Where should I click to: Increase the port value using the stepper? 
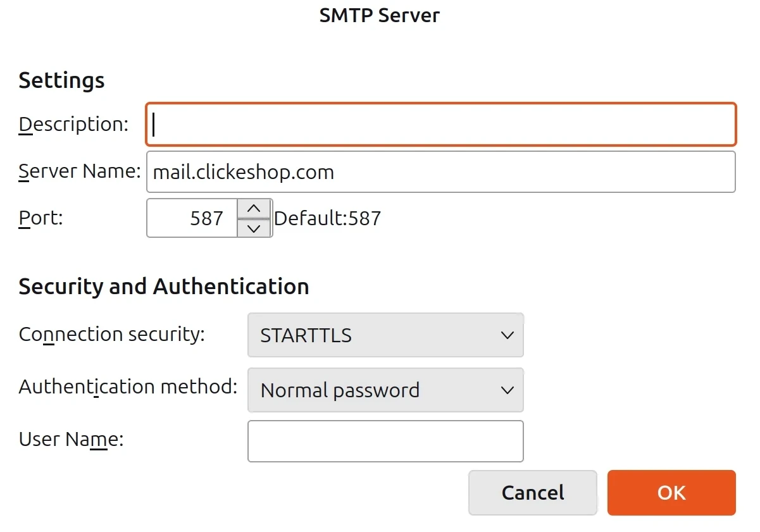coord(254,207)
